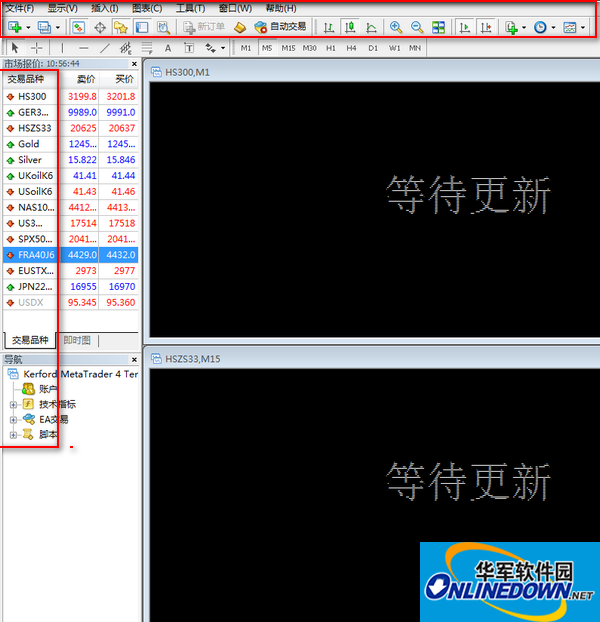
Task: Toggle the Terminal panel icon
Action: [x=142, y=27]
